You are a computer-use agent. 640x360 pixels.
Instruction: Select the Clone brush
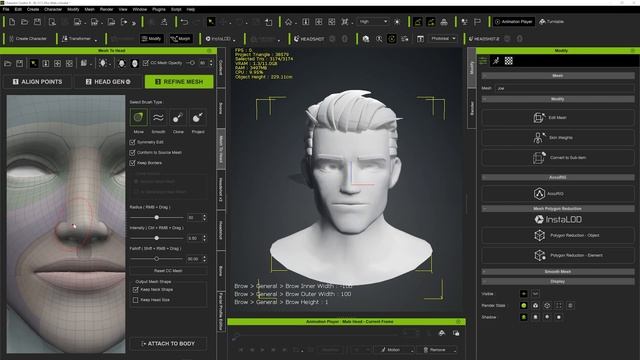point(178,118)
